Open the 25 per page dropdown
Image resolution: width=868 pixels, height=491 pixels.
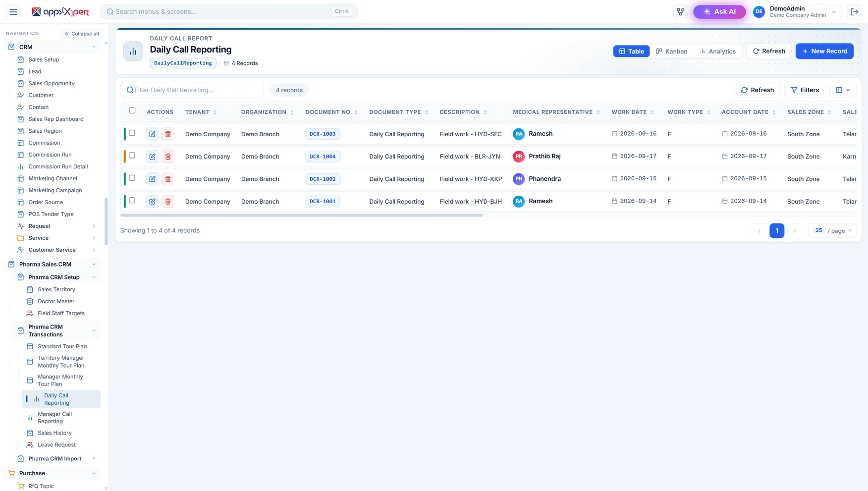pyautogui.click(x=832, y=231)
